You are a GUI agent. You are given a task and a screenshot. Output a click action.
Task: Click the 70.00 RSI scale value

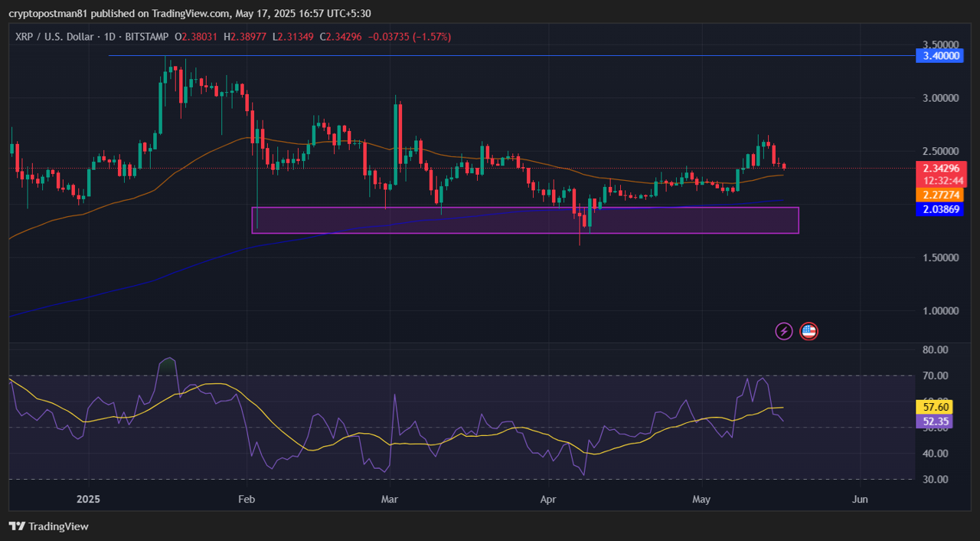coord(936,375)
